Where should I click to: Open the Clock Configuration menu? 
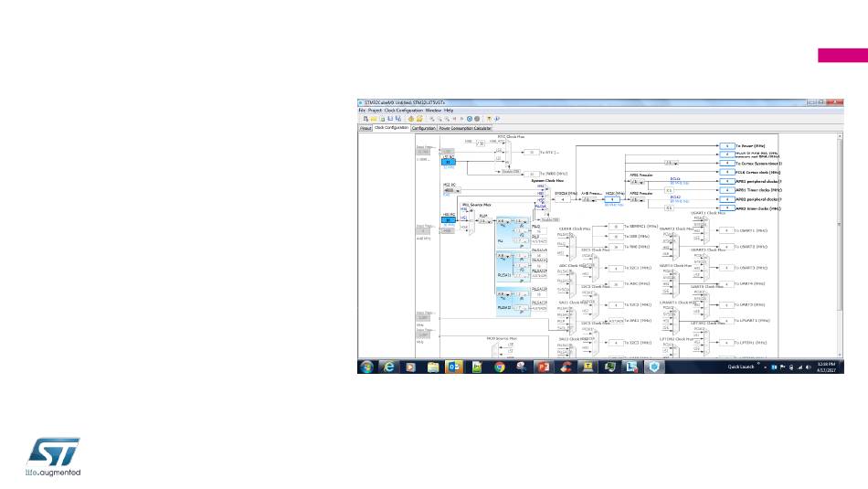pos(404,111)
